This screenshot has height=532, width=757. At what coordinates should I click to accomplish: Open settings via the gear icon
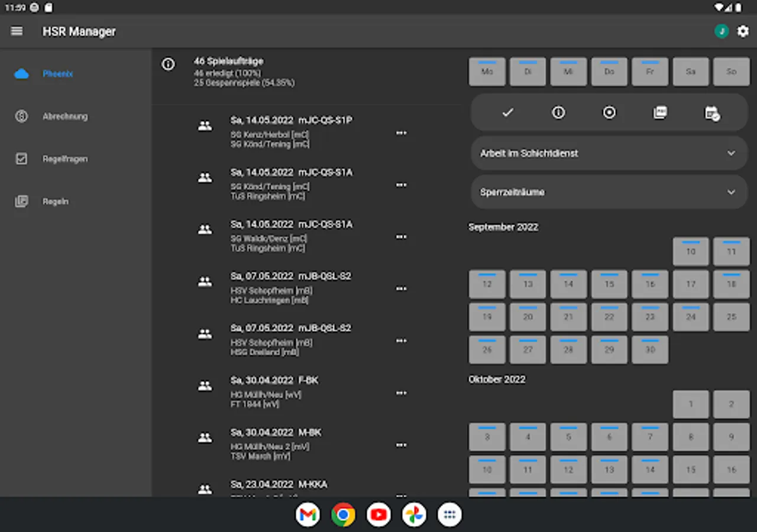743,31
